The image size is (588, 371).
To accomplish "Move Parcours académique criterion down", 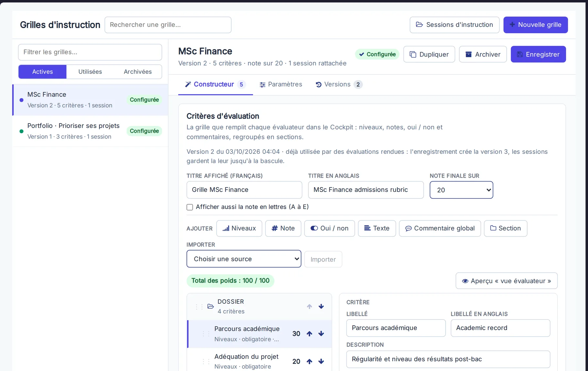I will tap(321, 333).
